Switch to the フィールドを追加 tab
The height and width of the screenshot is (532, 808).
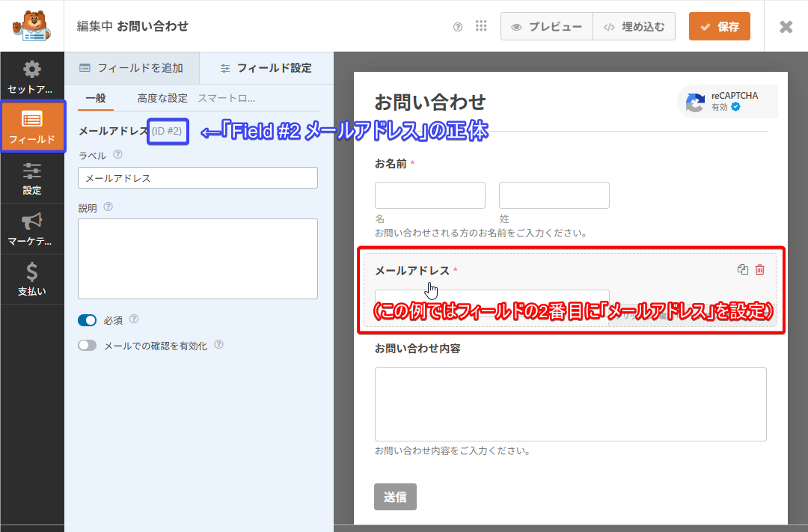tap(132, 68)
